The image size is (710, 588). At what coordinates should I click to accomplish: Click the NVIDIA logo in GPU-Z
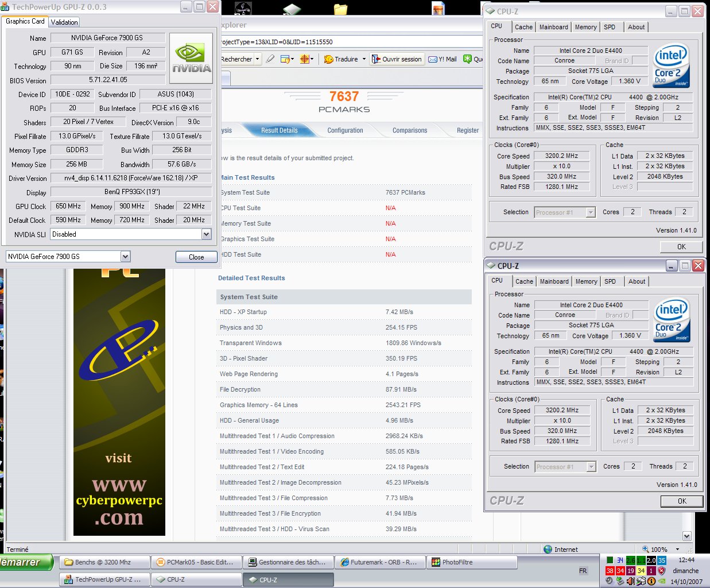pyautogui.click(x=192, y=59)
